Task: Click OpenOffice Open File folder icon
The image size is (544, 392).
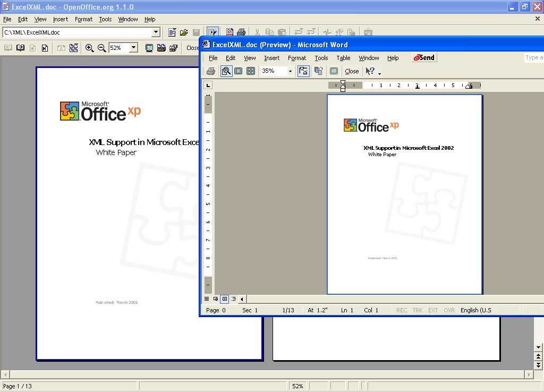Action: tap(184, 32)
